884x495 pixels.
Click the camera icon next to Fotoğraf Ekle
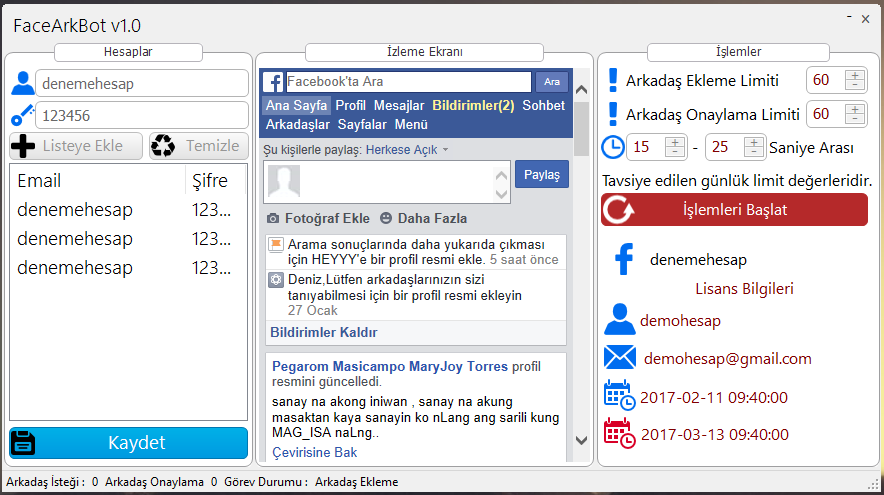pos(273,218)
